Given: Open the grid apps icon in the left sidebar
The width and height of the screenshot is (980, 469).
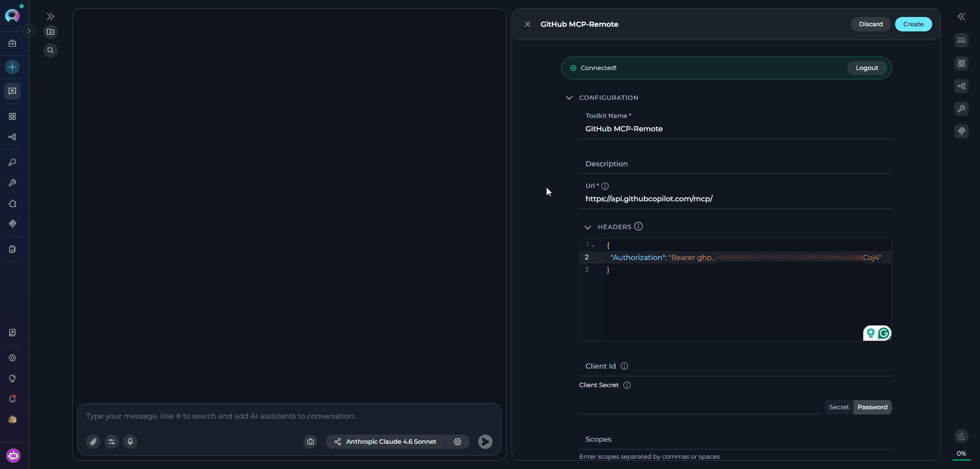Looking at the screenshot, I should pyautogui.click(x=12, y=116).
